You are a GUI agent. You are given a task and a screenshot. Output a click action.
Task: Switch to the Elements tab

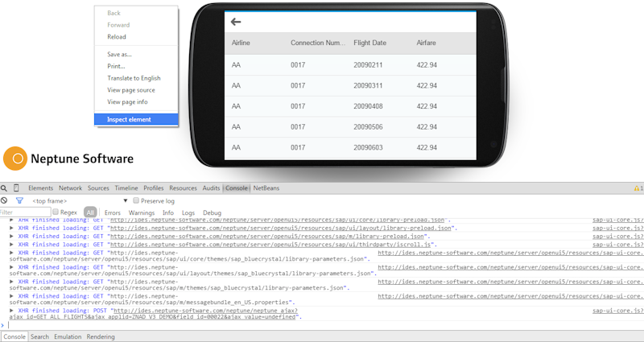tap(41, 188)
